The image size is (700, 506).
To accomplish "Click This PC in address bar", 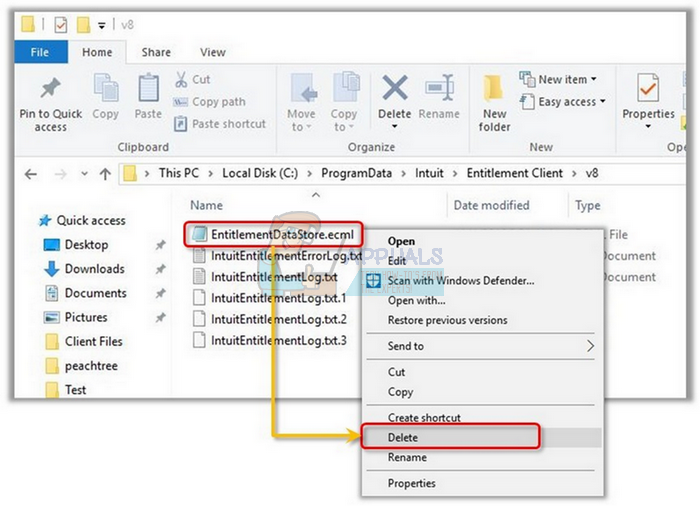I will tap(179, 173).
